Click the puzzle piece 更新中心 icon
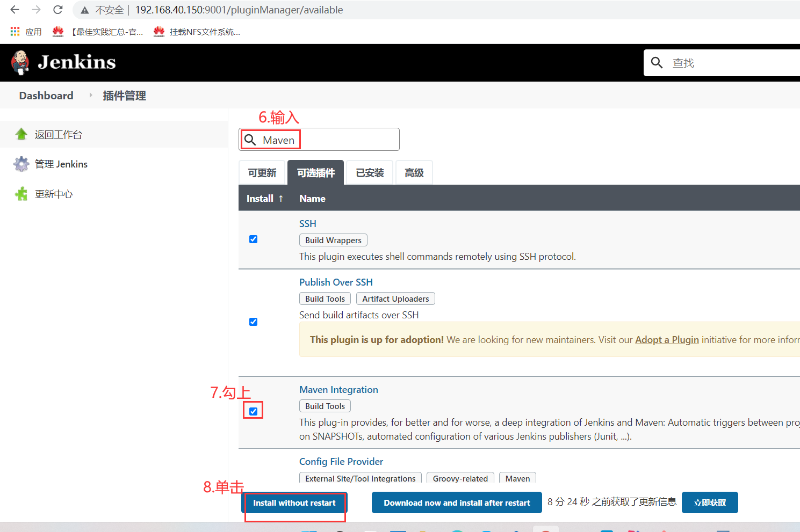The image size is (800, 532). pos(21,194)
